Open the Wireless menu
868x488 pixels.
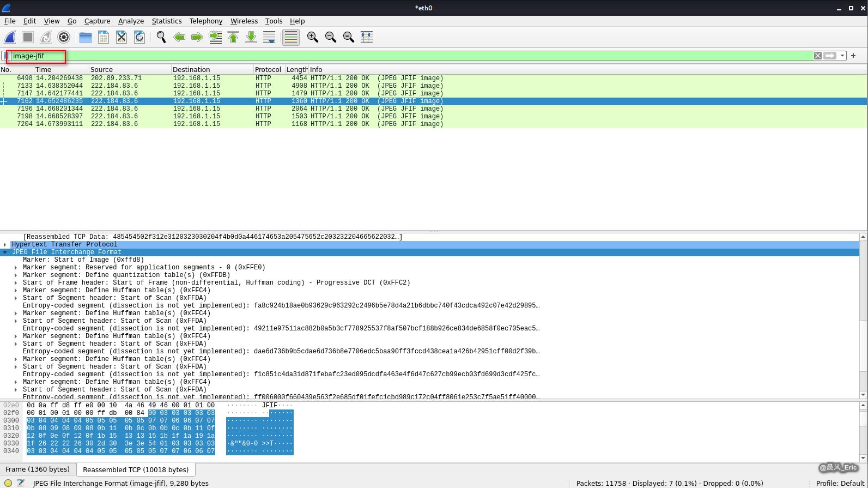[244, 21]
